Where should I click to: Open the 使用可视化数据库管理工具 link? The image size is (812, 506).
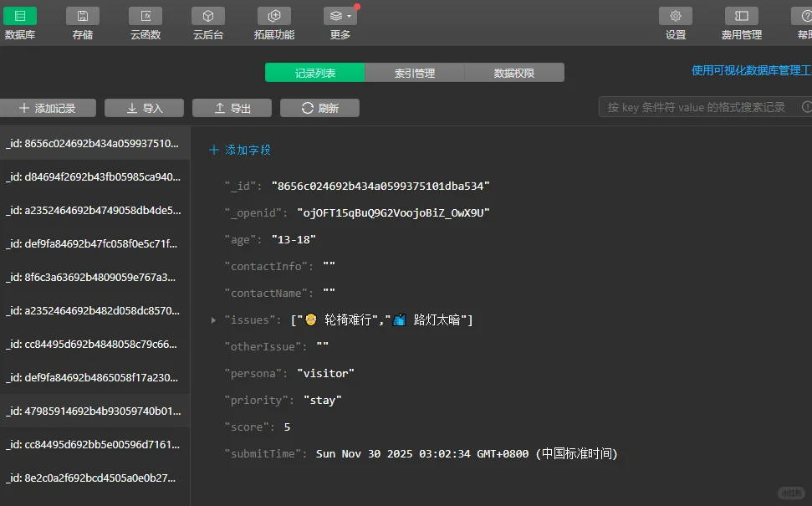(x=752, y=70)
